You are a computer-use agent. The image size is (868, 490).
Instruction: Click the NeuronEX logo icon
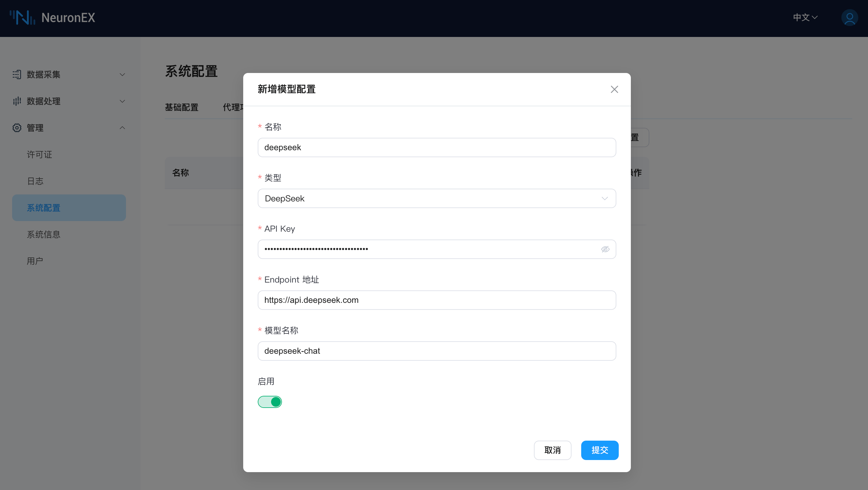[x=22, y=18]
